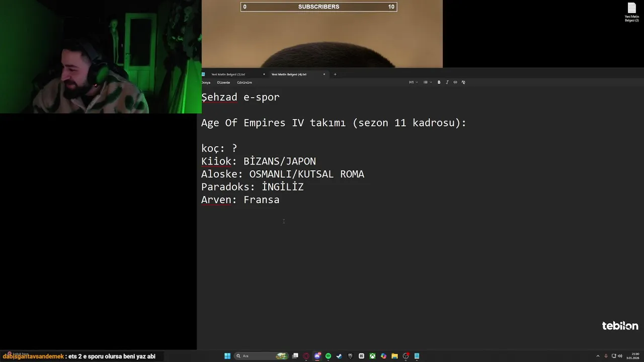The width and height of the screenshot is (644, 362).
Task: Open Spotify from taskbar
Action: pos(328,356)
